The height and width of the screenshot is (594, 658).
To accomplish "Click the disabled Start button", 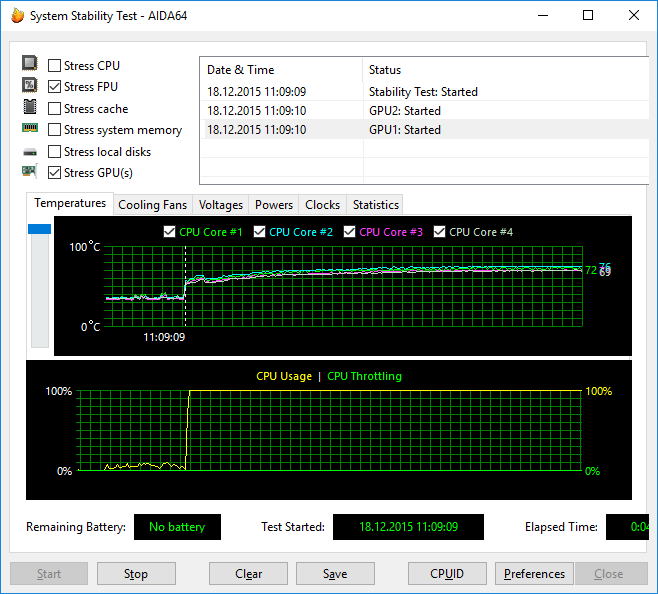I will click(49, 573).
